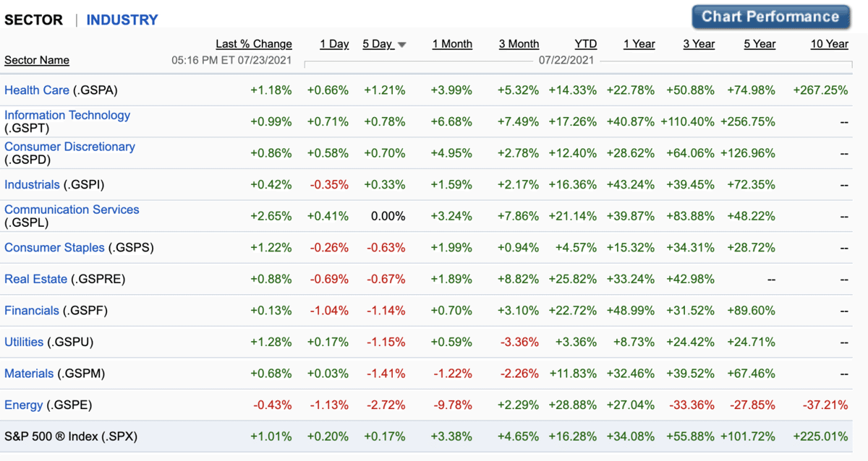
Task: Click the Energy sector link
Action: point(22,405)
